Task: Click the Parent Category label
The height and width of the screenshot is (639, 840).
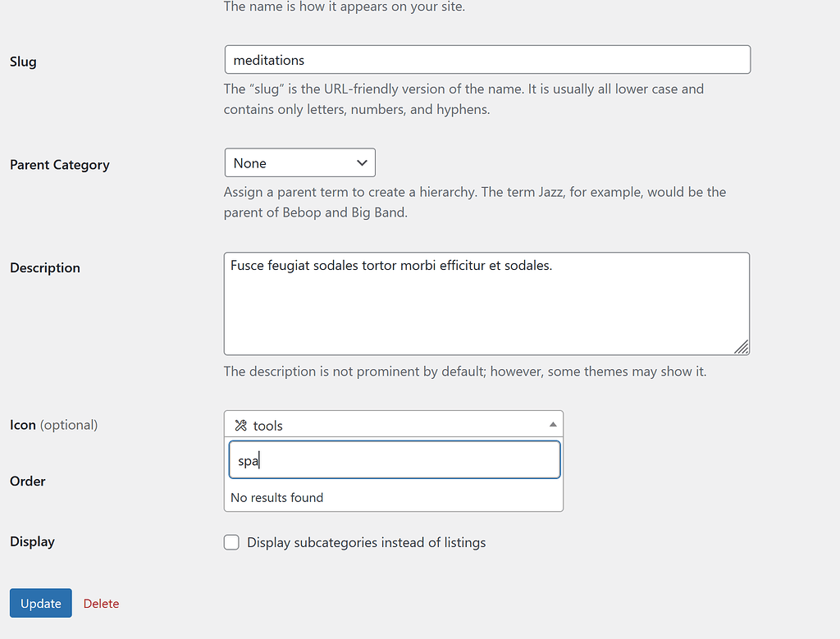Action: 59,165
